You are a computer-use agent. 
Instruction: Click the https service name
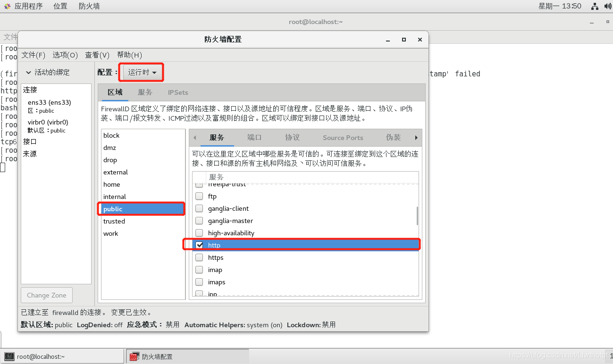click(x=216, y=257)
